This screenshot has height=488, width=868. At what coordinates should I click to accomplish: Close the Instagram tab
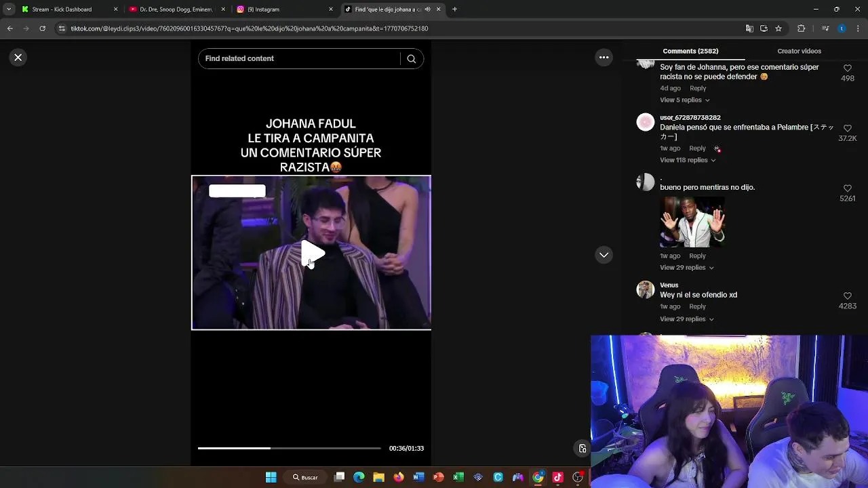pyautogui.click(x=331, y=9)
